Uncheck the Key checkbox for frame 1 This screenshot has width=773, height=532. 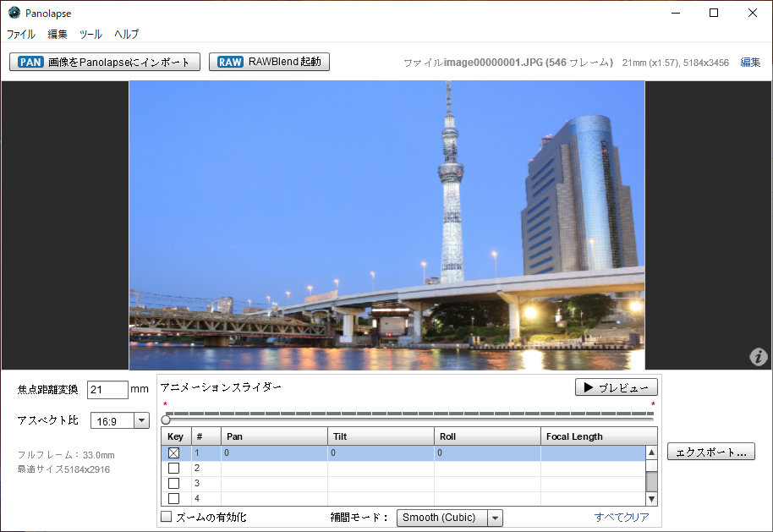[x=174, y=453]
